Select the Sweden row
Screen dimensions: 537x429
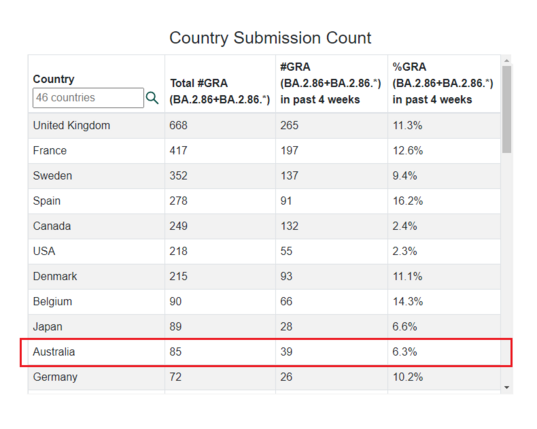[x=264, y=176]
